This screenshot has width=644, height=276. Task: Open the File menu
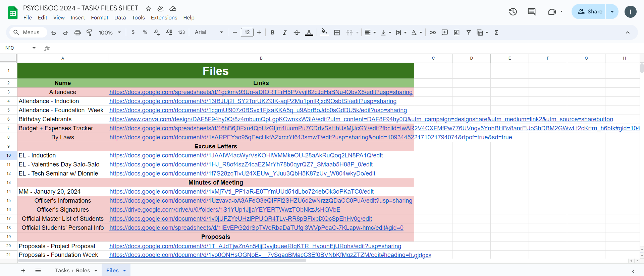(x=28, y=18)
